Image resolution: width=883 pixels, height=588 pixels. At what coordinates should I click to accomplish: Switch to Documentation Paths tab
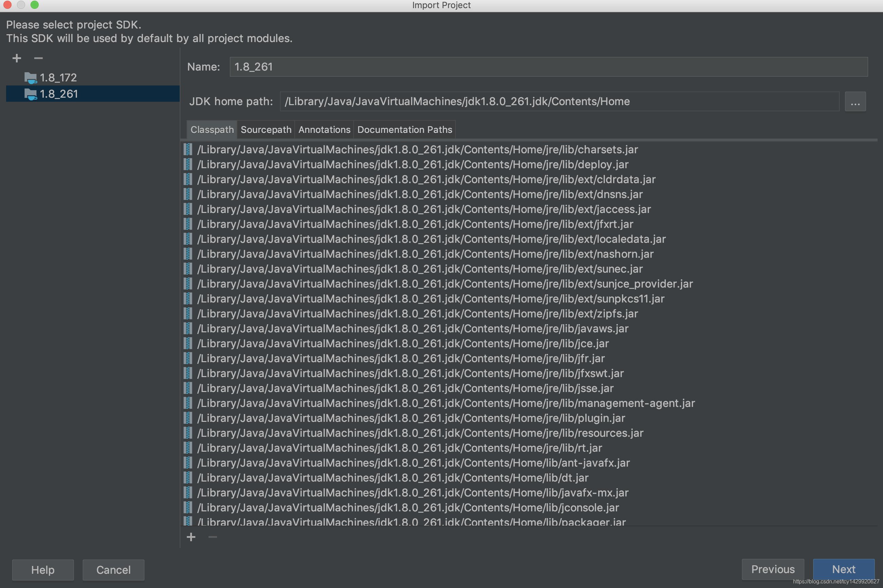405,130
